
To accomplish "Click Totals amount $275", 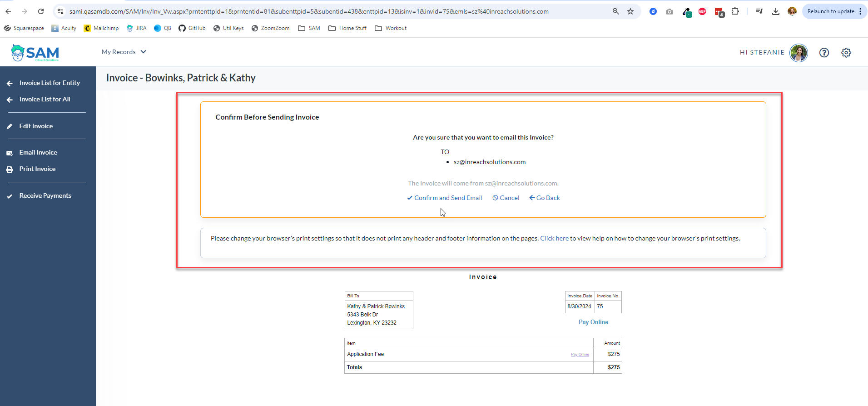I will point(614,367).
